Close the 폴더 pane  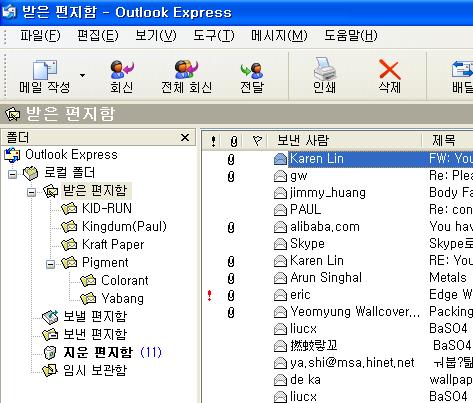[x=185, y=137]
